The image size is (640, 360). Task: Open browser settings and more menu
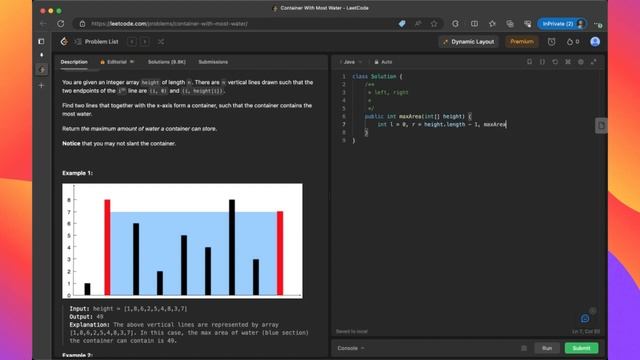[598, 24]
